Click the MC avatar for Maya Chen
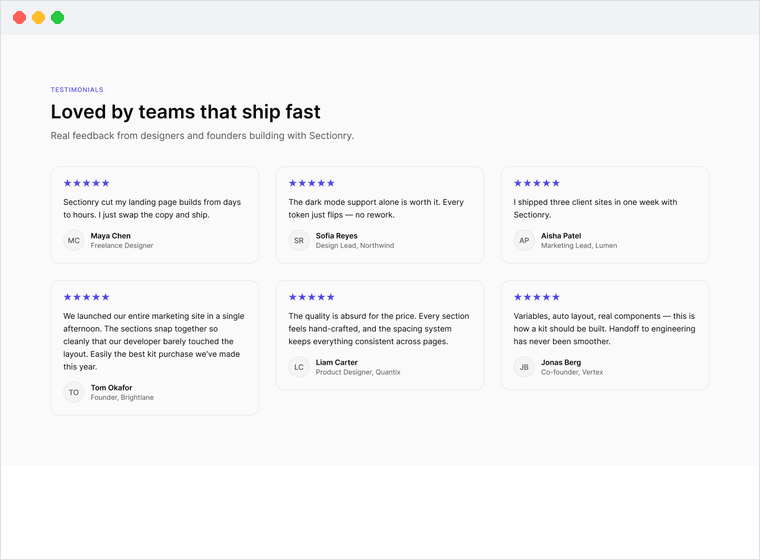This screenshot has width=760, height=560. (x=74, y=240)
